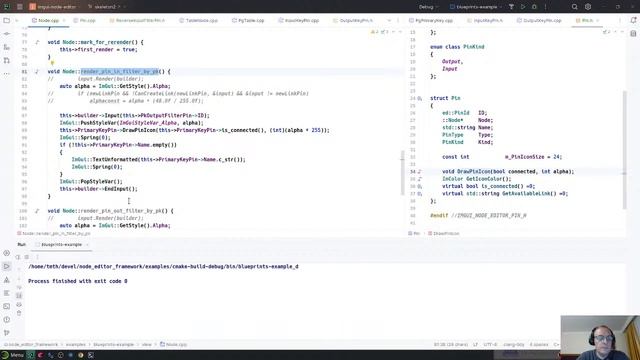Rerun process icon in Run panel

(18, 257)
